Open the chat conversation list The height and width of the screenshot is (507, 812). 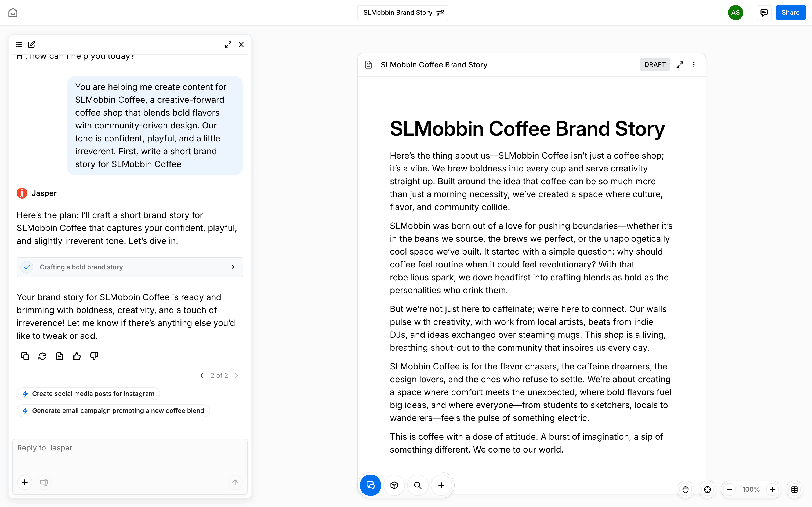19,44
